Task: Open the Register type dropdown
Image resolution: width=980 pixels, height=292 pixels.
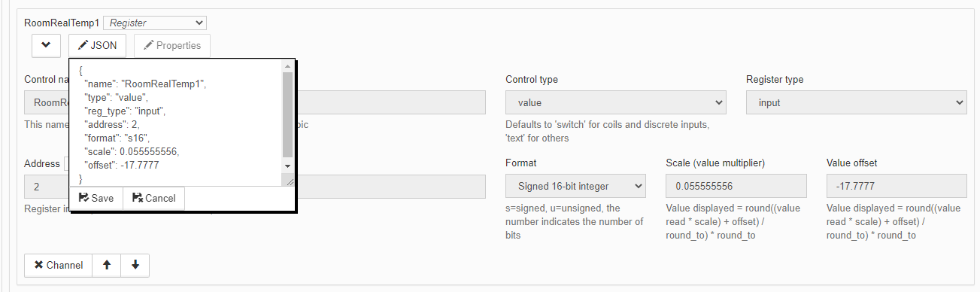Action: click(x=856, y=102)
